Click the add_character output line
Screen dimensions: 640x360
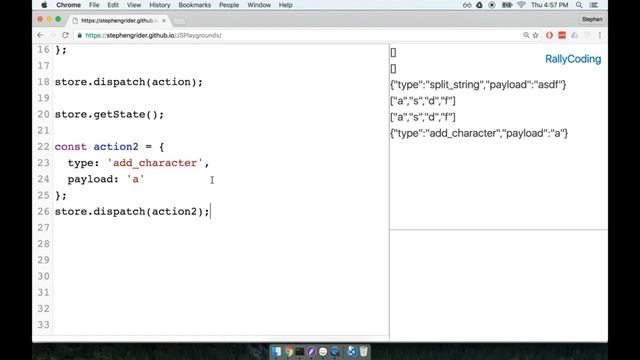479,133
